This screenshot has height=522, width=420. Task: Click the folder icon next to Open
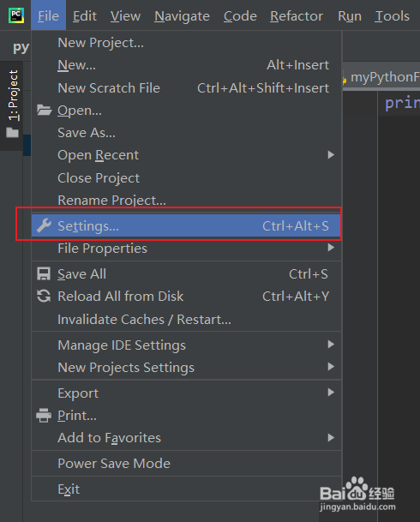coord(44,110)
